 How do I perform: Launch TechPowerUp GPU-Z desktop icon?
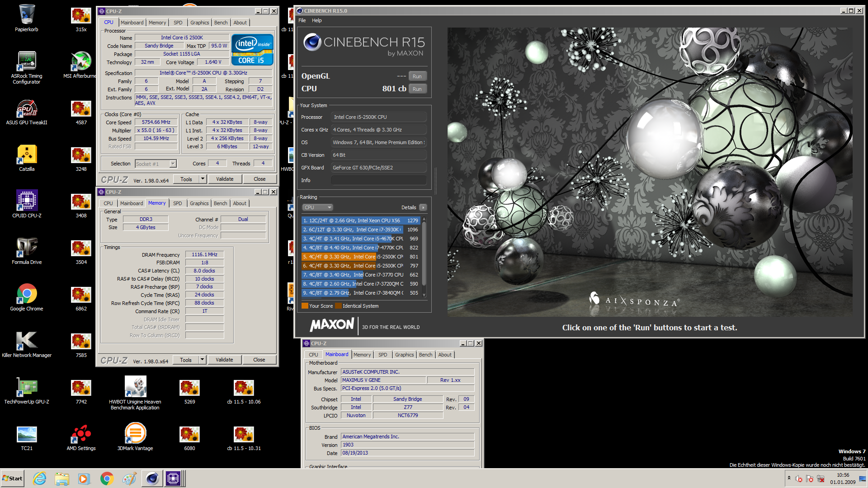[x=27, y=391]
